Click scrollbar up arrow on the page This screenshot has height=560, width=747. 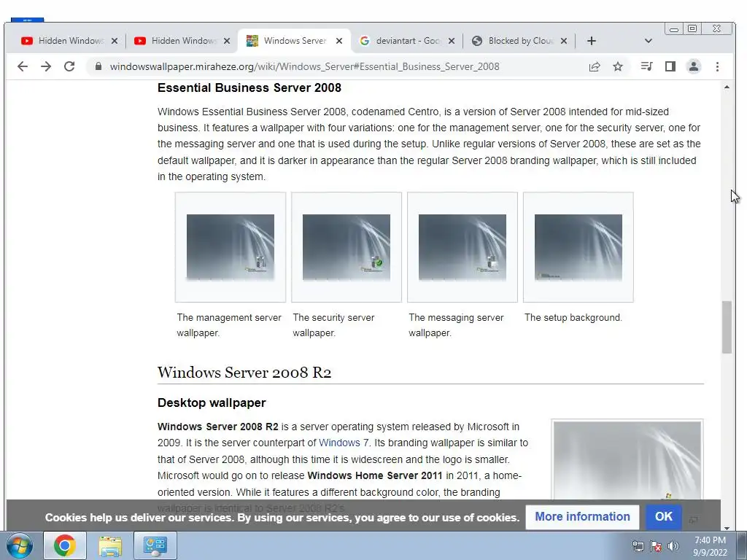click(727, 87)
